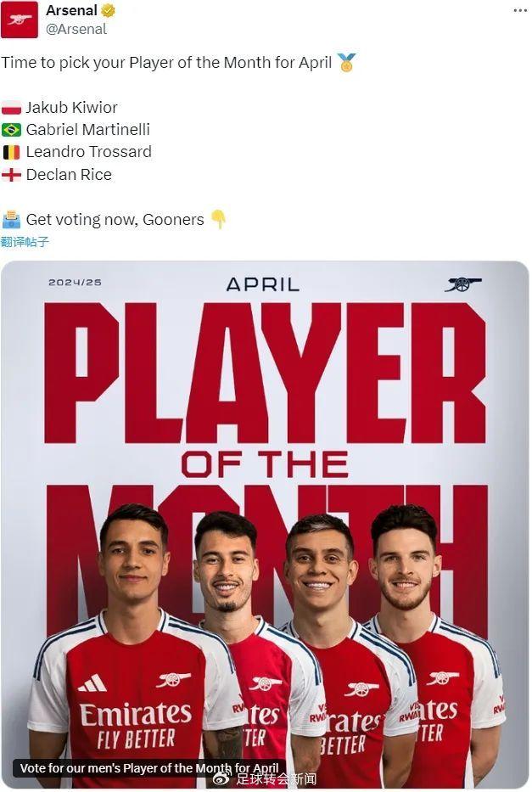Click the 翻译帖子 translate post link
Screen dimensions: 532x792
pyautogui.click(x=25, y=242)
